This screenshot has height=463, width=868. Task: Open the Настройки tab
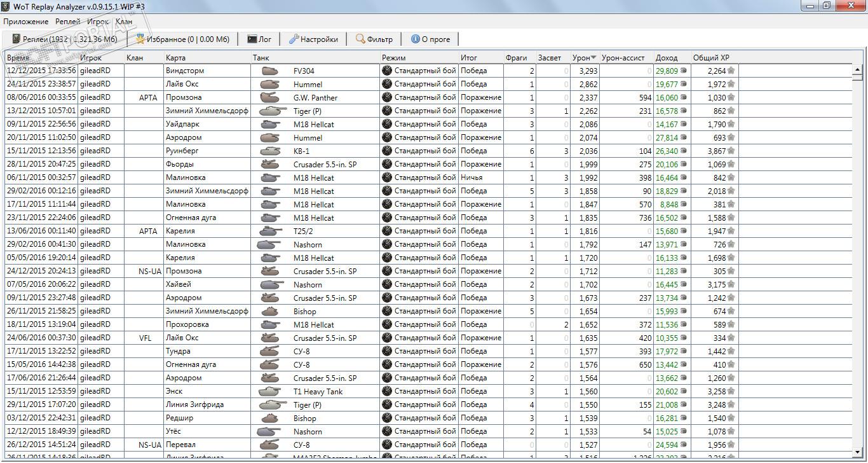(x=313, y=39)
